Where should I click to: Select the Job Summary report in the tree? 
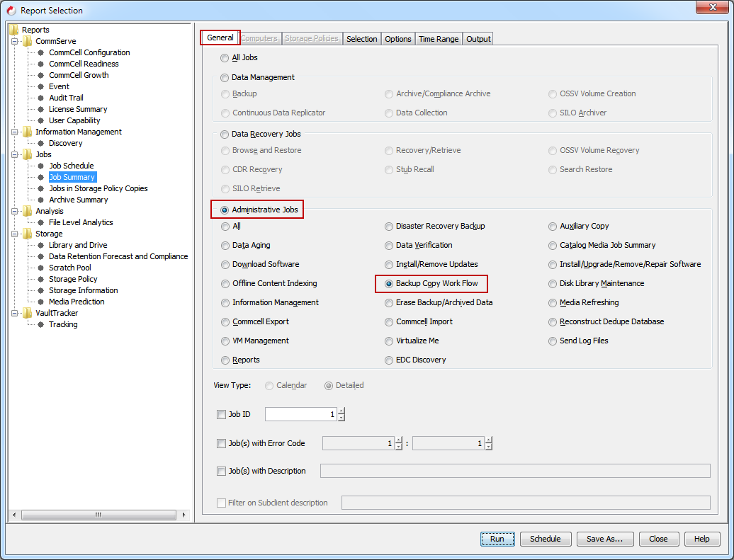(72, 176)
